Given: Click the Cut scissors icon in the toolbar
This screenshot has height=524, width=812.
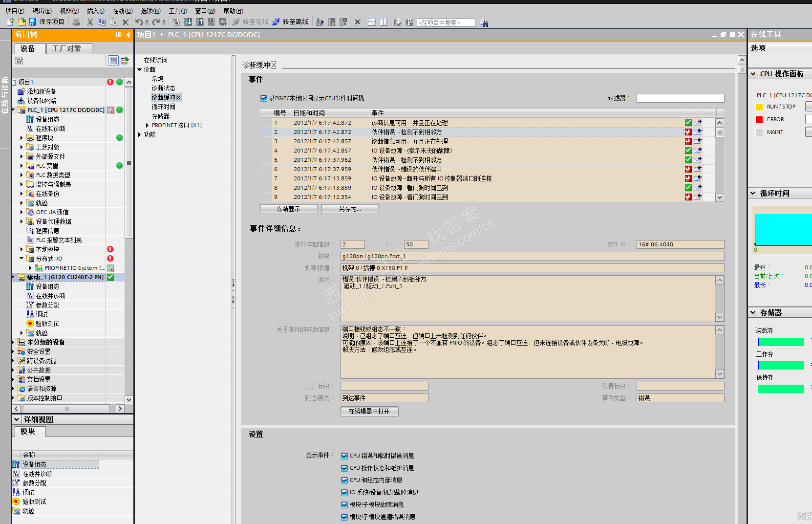Looking at the screenshot, I should click(x=90, y=22).
